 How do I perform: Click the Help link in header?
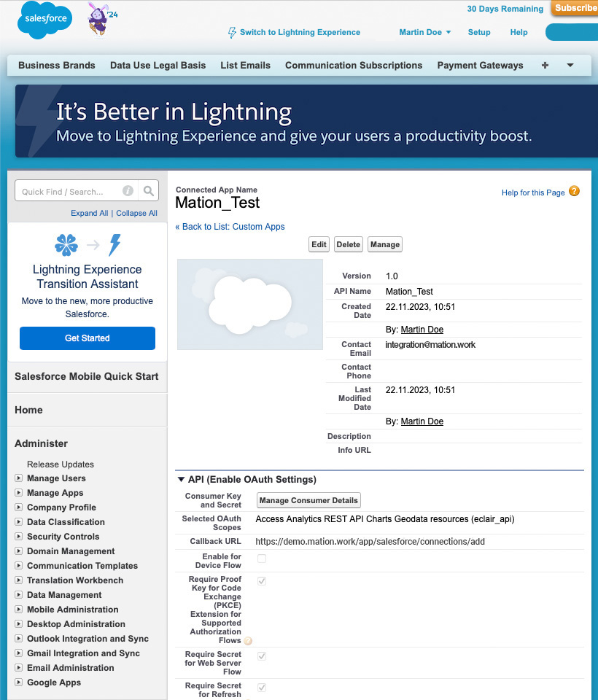[x=519, y=32]
